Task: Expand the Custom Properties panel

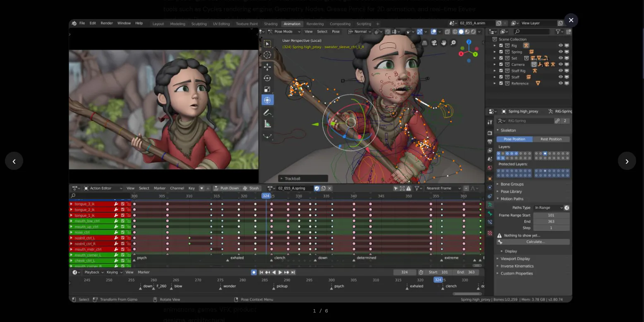Action: [x=517, y=274]
